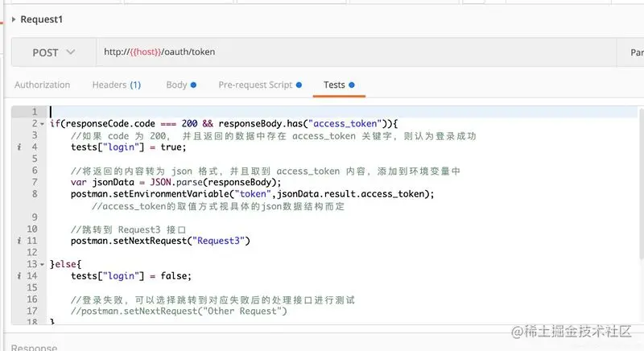This screenshot has height=351, width=644.
Task: Click the comment on line 3 about code 200
Action: [x=274, y=136]
